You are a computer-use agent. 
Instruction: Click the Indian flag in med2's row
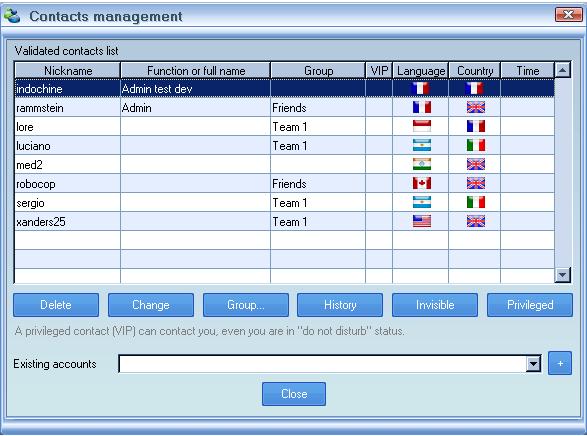point(422,164)
